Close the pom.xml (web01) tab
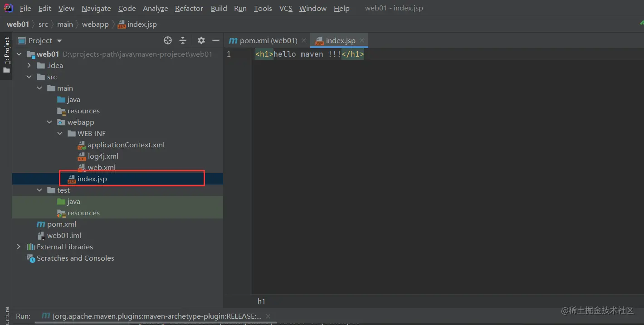 click(304, 40)
